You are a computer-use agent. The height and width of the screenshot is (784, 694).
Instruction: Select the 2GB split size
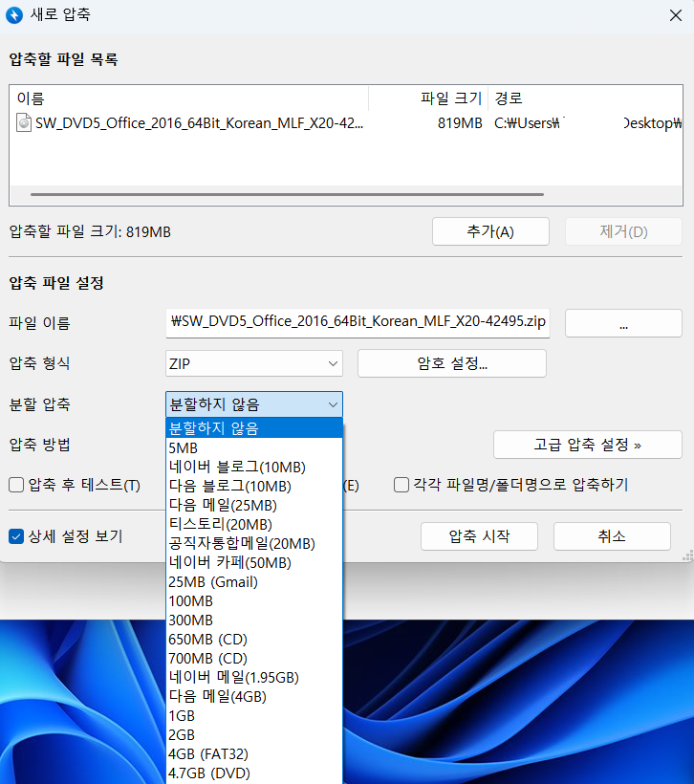click(254, 735)
